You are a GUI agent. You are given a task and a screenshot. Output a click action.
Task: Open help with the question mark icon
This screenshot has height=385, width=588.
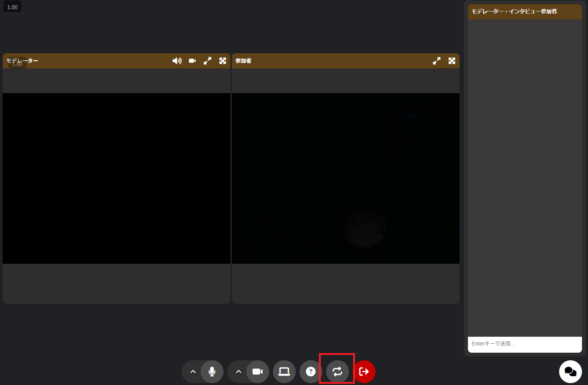click(311, 371)
